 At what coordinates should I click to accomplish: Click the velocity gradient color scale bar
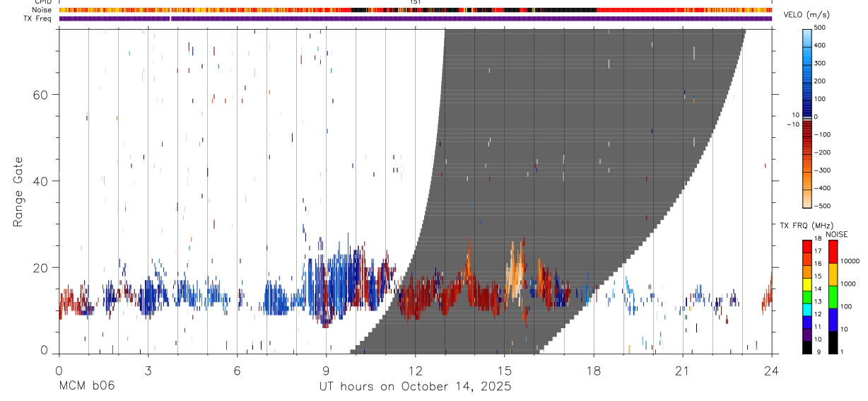[x=807, y=117]
